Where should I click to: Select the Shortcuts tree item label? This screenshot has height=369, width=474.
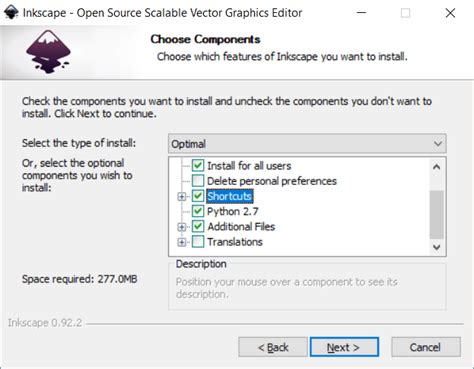230,196
